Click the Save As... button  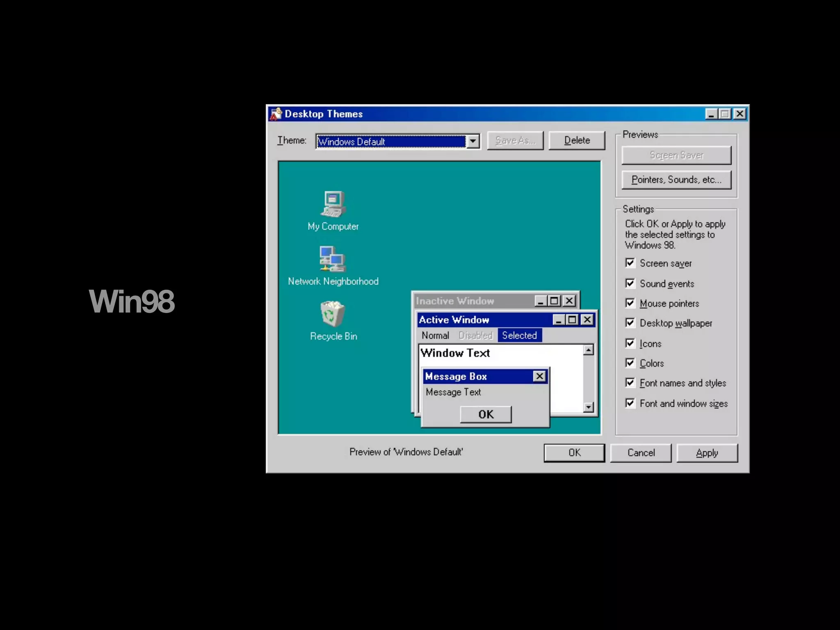click(515, 141)
